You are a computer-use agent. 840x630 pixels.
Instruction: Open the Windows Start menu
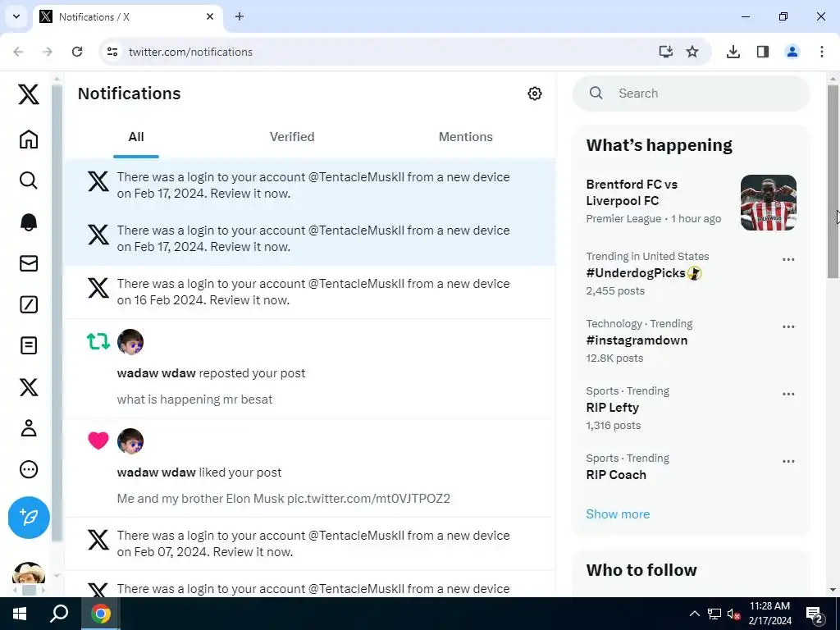point(20,614)
